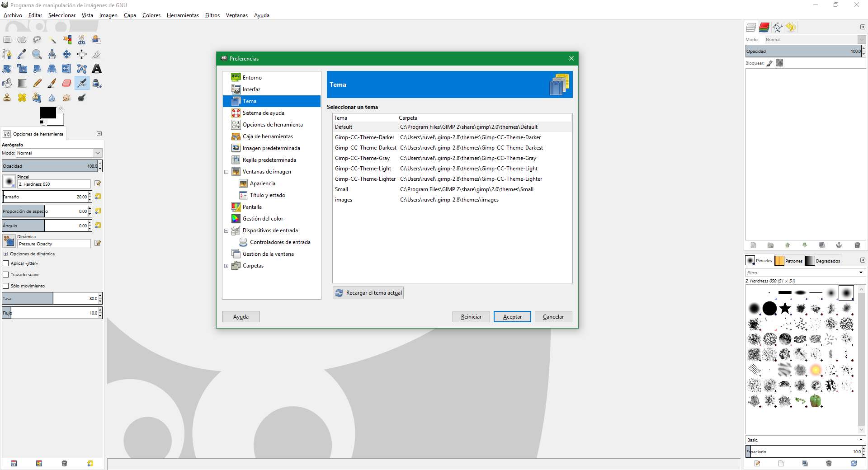Select the Blur/Sharpen droplet tool
Screen dimensions: 868x470
52,98
